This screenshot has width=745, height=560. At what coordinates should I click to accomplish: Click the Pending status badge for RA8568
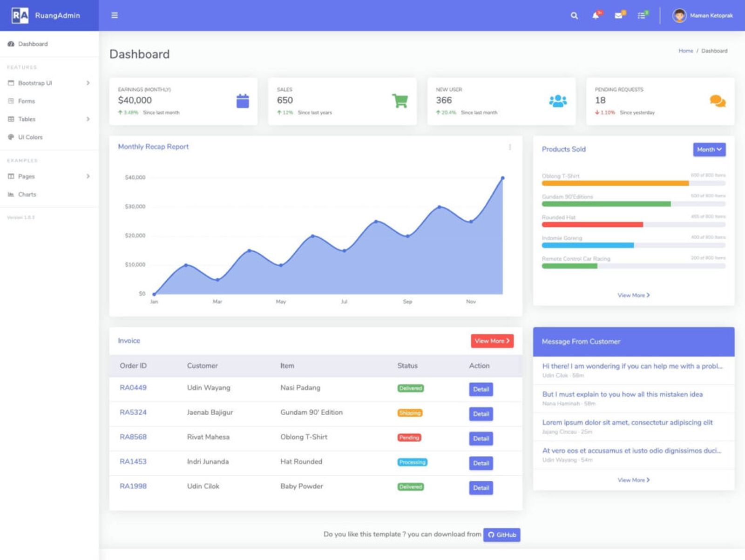pos(409,438)
